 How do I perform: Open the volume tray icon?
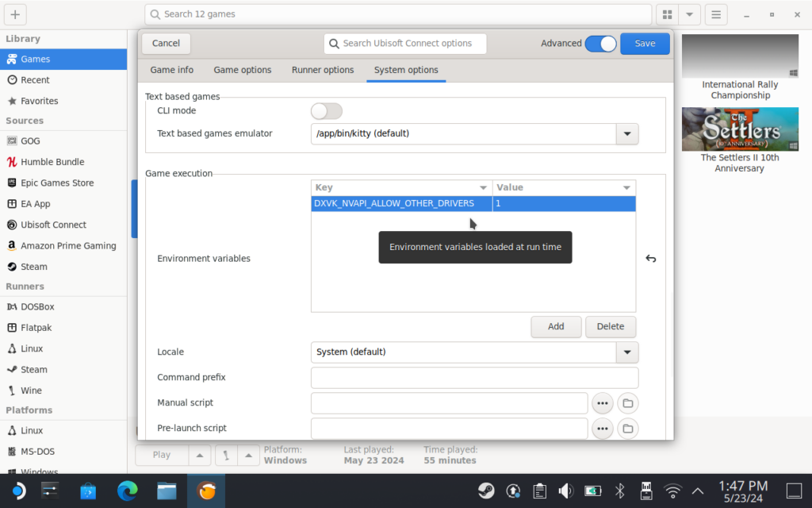[565, 491]
